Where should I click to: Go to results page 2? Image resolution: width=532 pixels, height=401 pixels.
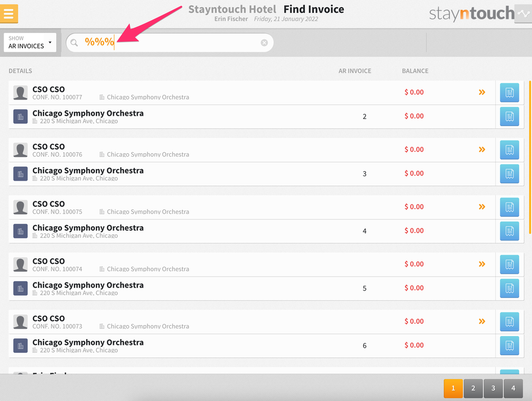[473, 388]
